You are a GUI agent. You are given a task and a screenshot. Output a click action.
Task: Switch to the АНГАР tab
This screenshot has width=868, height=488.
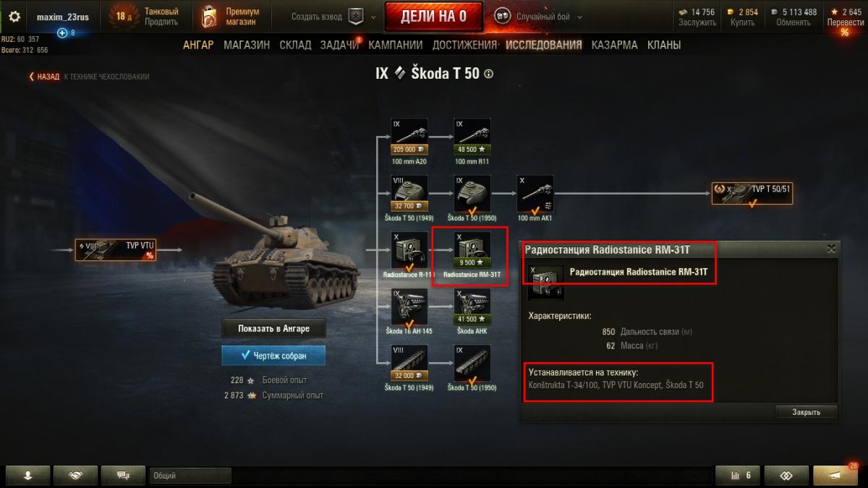(x=198, y=45)
